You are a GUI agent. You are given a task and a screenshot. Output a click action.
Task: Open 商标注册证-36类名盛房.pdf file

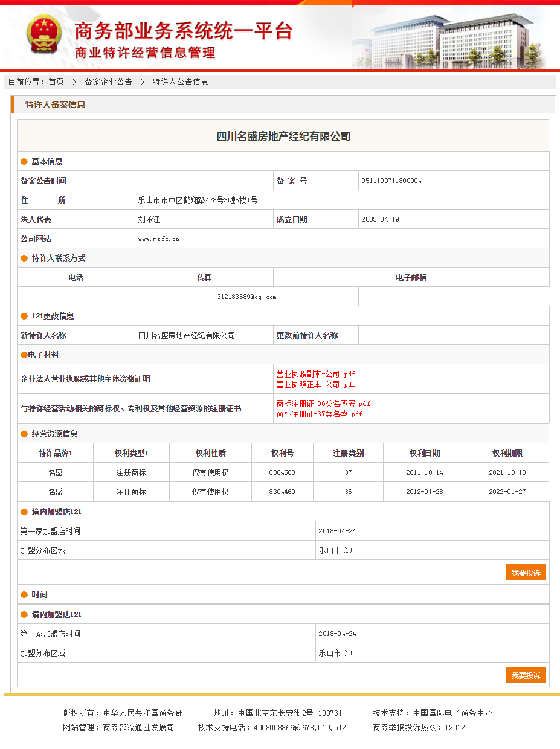click(323, 403)
